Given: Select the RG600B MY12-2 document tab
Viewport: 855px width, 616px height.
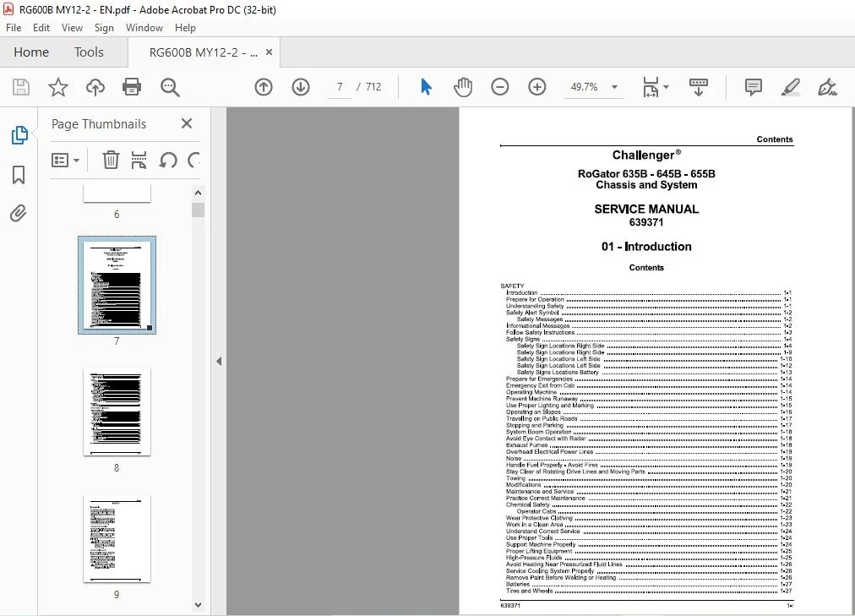Looking at the screenshot, I should (x=204, y=52).
